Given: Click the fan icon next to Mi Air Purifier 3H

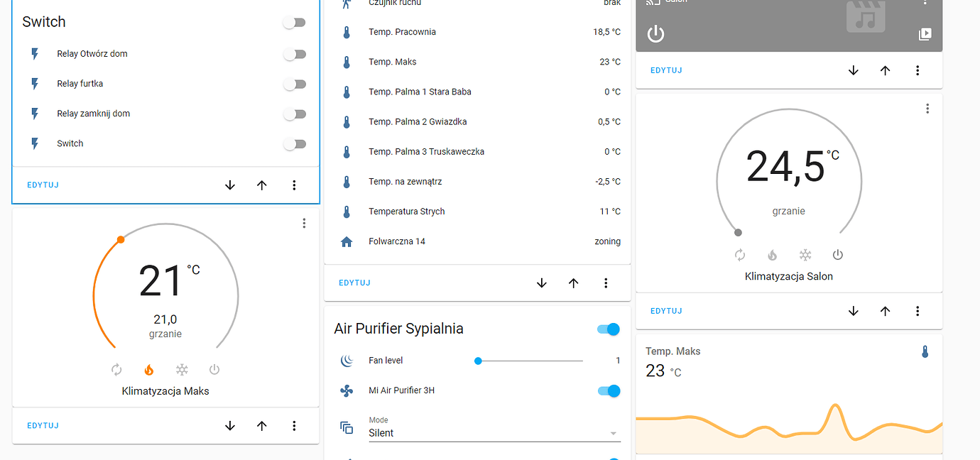Looking at the screenshot, I should click(x=347, y=390).
